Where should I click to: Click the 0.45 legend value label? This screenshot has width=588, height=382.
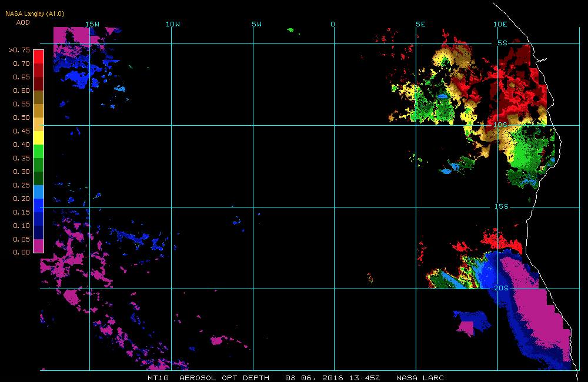point(21,131)
